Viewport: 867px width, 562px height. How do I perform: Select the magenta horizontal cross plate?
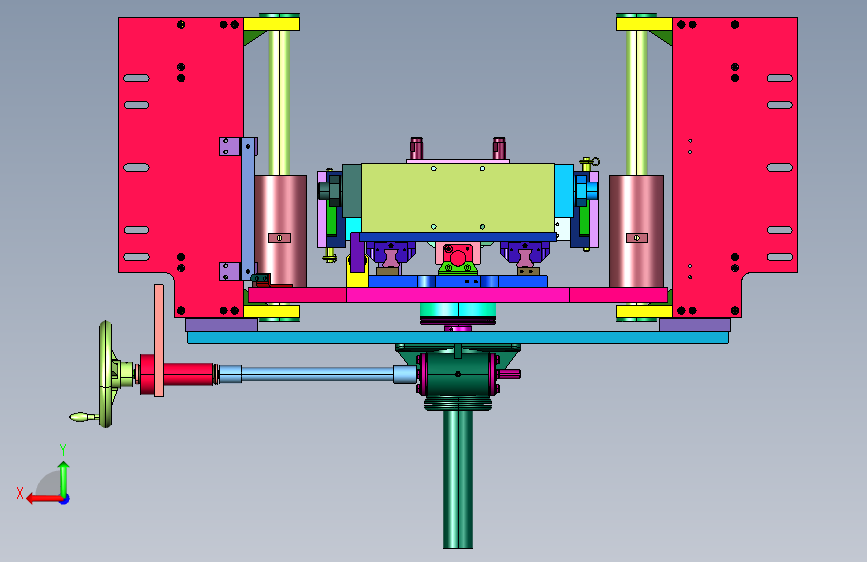[x=458, y=295]
